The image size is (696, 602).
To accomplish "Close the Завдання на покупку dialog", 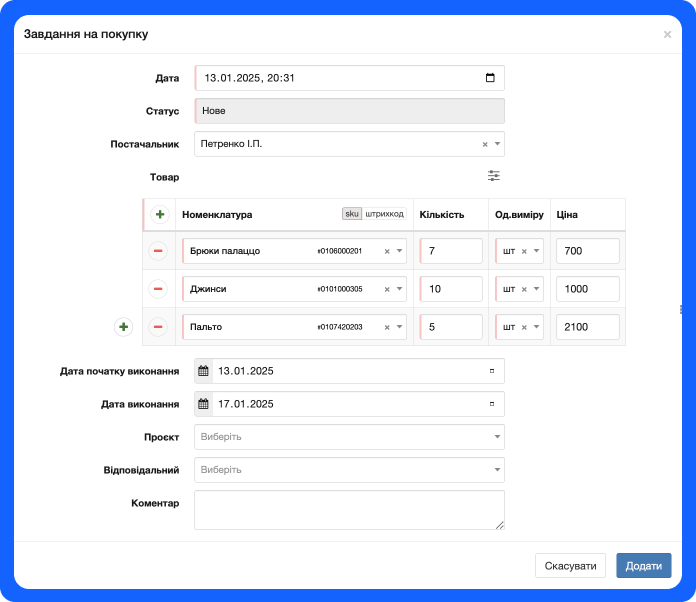I will coord(667,35).
